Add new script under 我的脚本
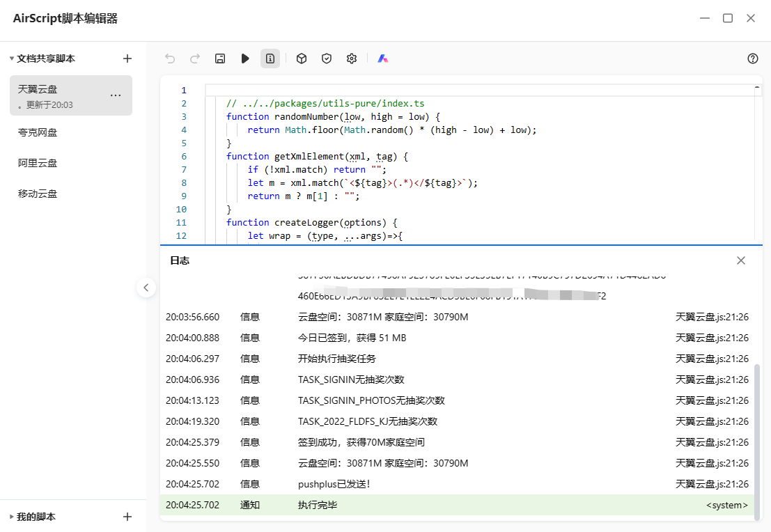 [127, 517]
